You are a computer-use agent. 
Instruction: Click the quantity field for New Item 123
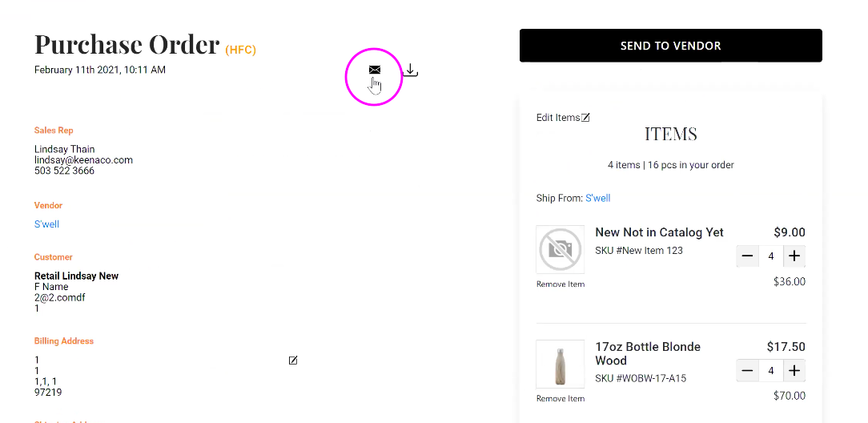click(x=771, y=256)
